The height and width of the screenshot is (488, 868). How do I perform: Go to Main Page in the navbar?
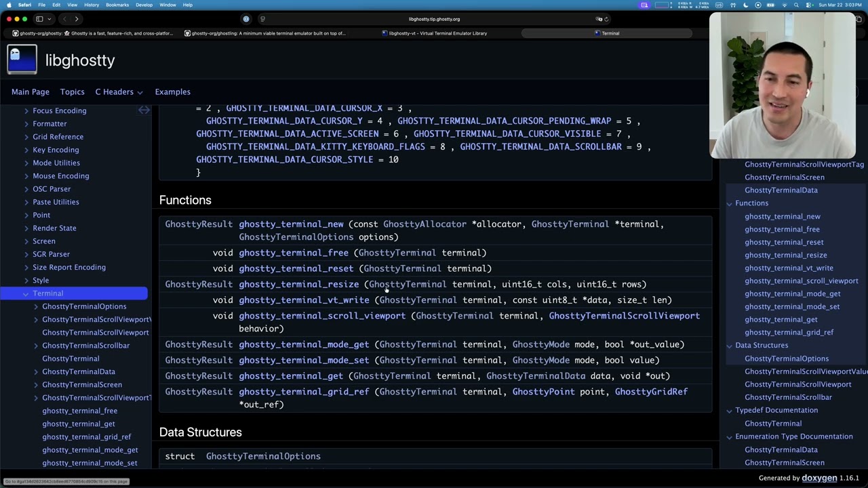[31, 91]
